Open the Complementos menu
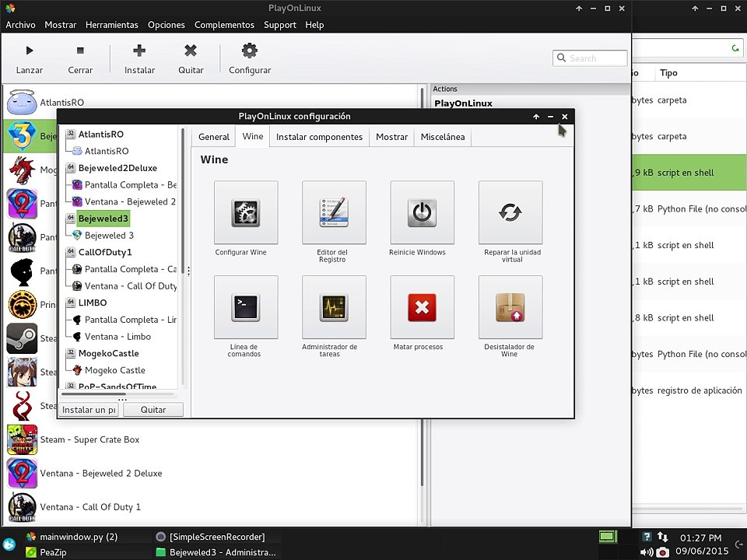The height and width of the screenshot is (560, 747). pyautogui.click(x=224, y=25)
